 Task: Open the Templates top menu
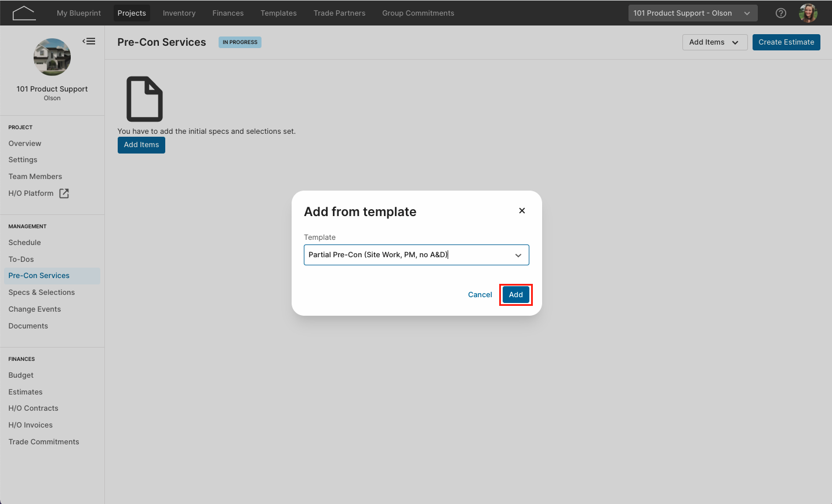(x=278, y=13)
